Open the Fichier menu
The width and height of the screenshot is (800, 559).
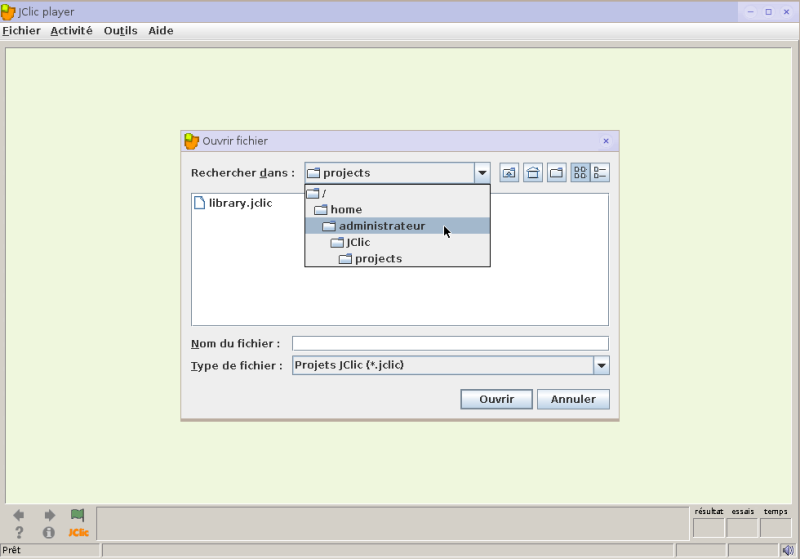tap(21, 31)
